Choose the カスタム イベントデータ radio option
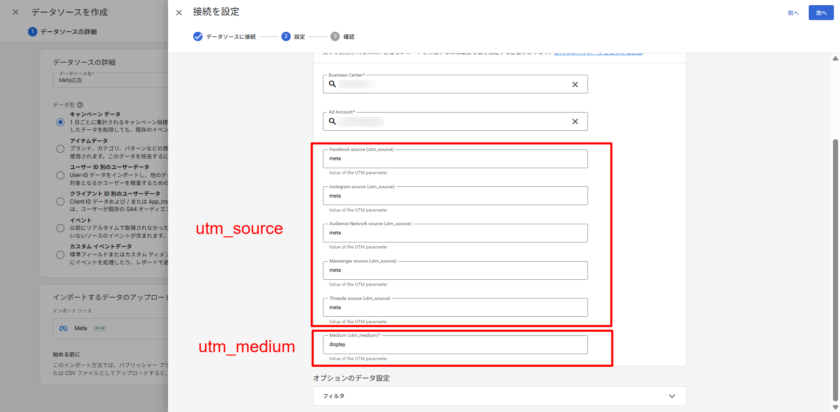 point(60,253)
